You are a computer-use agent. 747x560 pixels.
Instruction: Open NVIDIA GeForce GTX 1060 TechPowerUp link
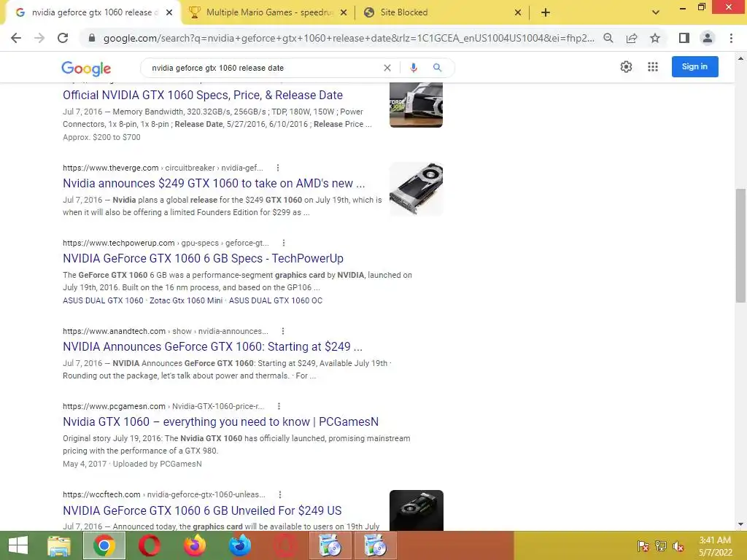[203, 259]
